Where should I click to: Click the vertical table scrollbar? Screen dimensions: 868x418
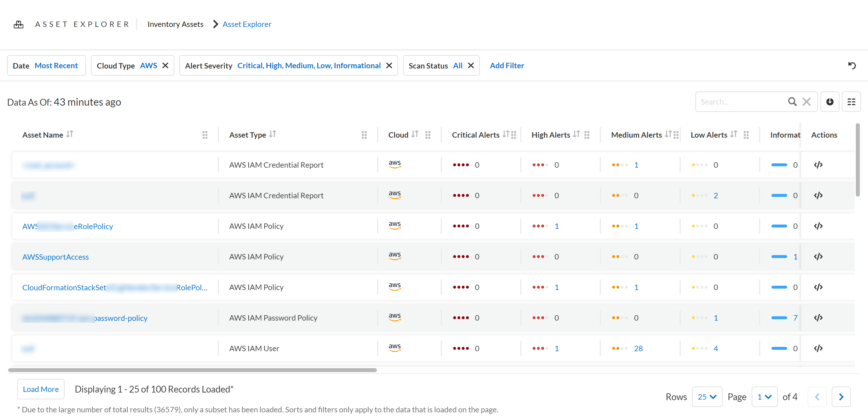[858, 159]
